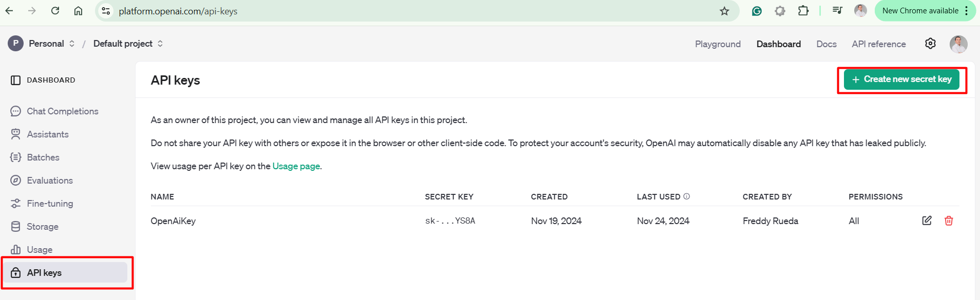Click New Chrome available update button
Viewport: 980px width, 300px height.
tap(920, 11)
